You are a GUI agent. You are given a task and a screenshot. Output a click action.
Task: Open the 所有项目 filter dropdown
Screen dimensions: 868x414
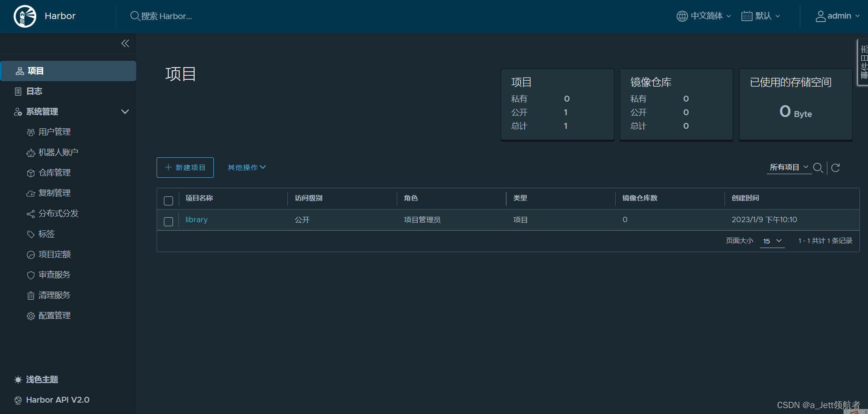tap(789, 167)
